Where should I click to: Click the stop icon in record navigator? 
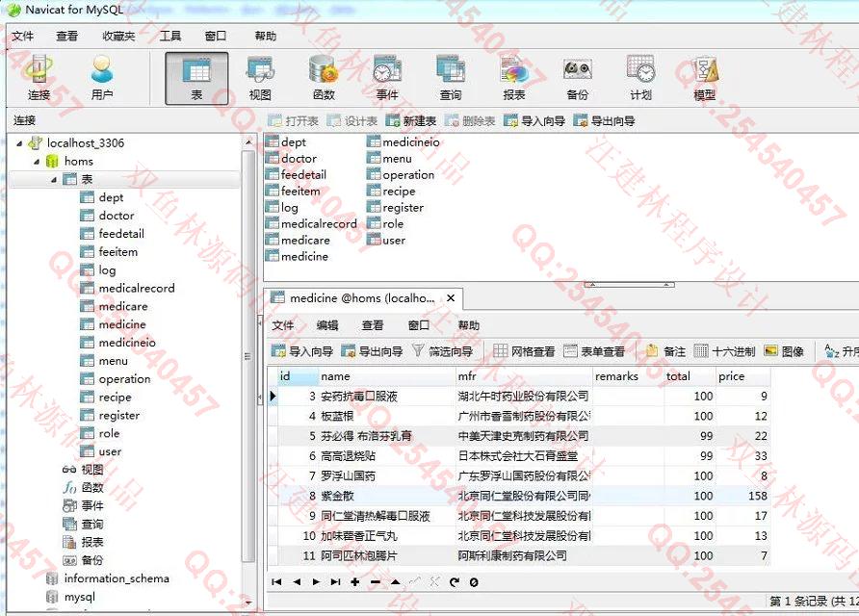(x=474, y=582)
